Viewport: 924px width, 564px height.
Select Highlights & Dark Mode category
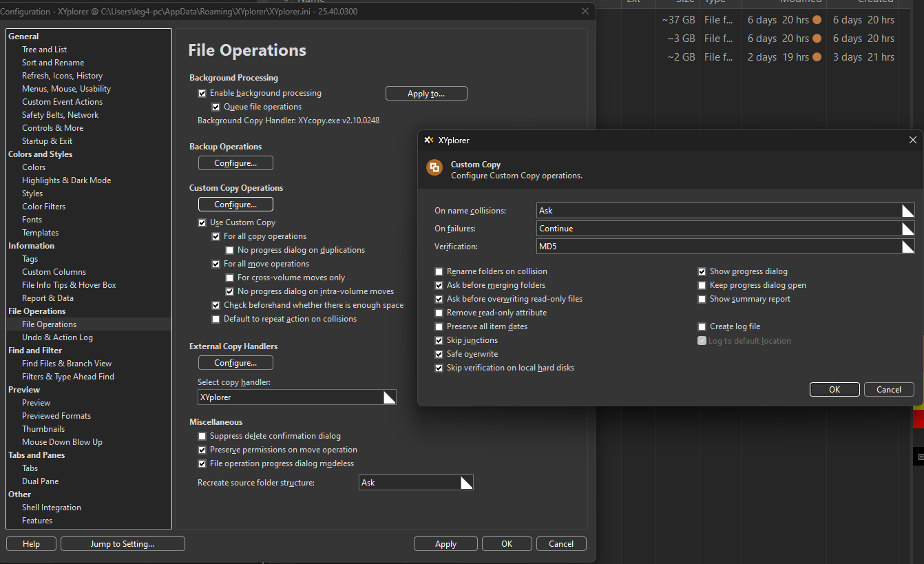click(66, 180)
